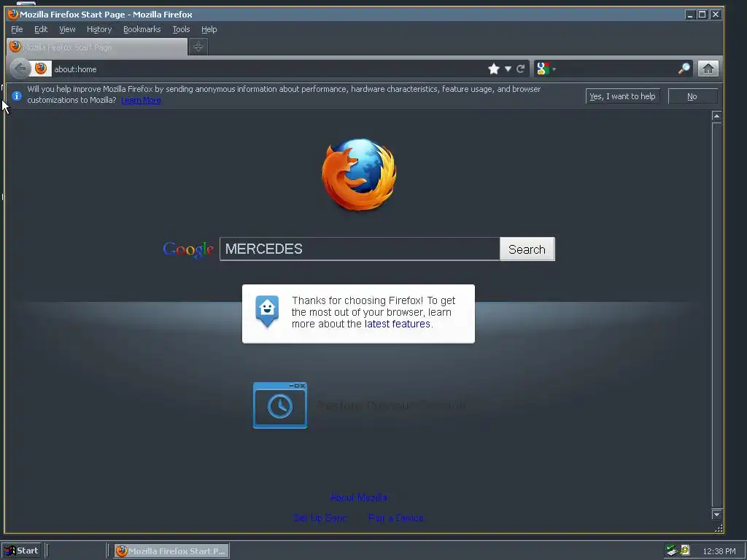The width and height of the screenshot is (747, 560).
Task: Click the second system tray icon beside clock
Action: 685,550
